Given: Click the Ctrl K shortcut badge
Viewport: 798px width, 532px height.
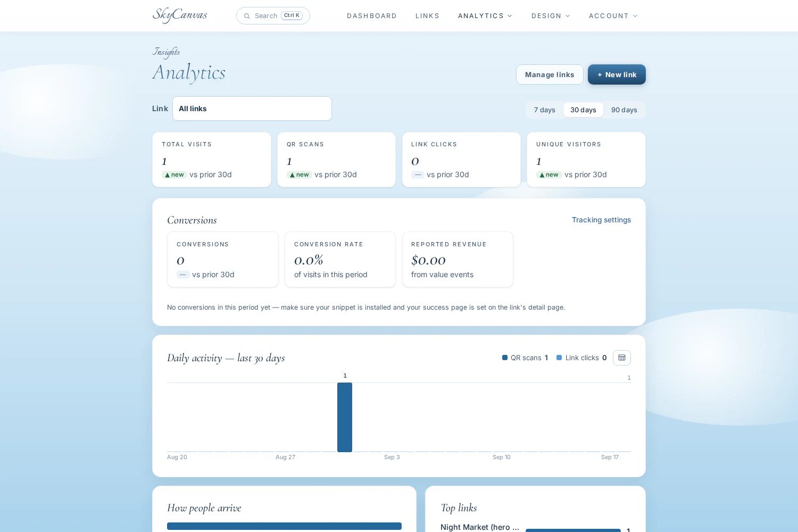Looking at the screenshot, I should coord(292,15).
